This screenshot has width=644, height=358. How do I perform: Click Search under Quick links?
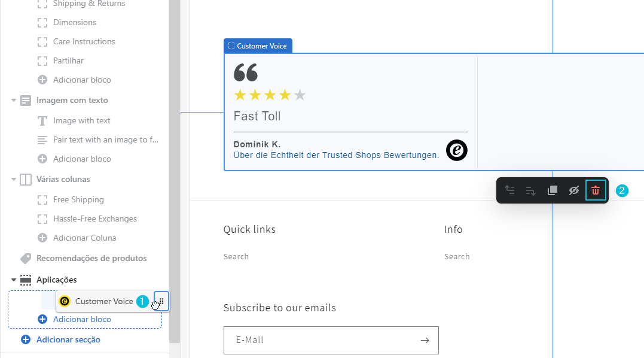click(236, 256)
